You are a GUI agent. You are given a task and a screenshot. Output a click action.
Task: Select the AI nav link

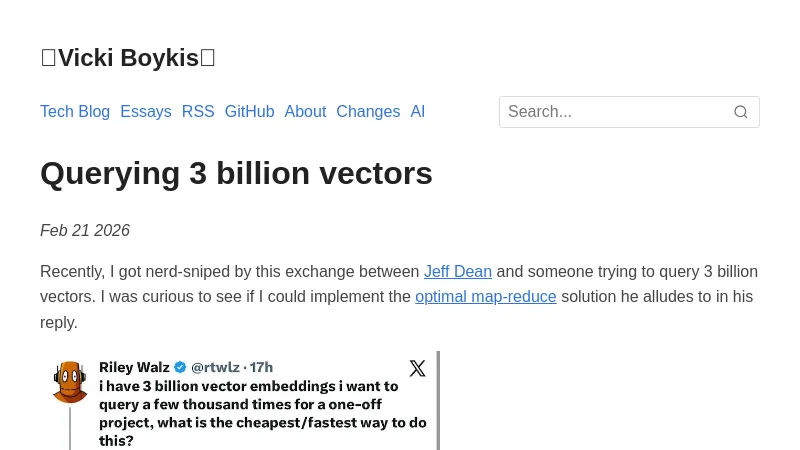click(x=418, y=112)
